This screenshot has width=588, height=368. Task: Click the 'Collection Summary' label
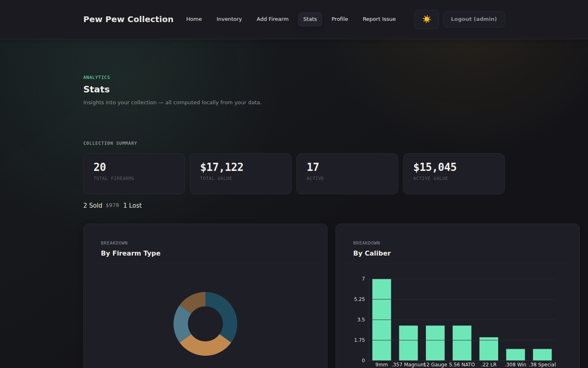[x=110, y=143]
